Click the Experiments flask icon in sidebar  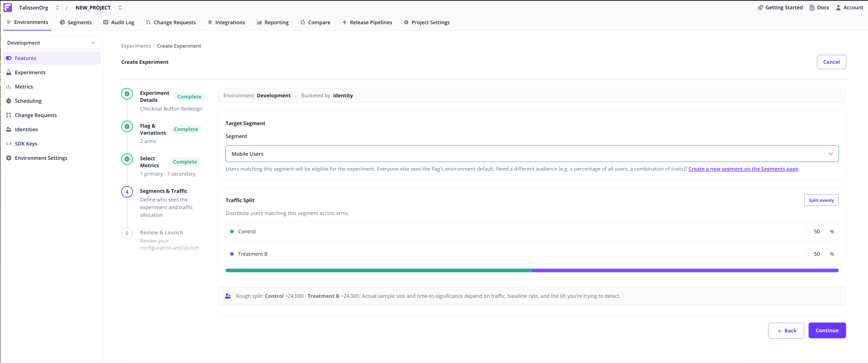[9, 72]
